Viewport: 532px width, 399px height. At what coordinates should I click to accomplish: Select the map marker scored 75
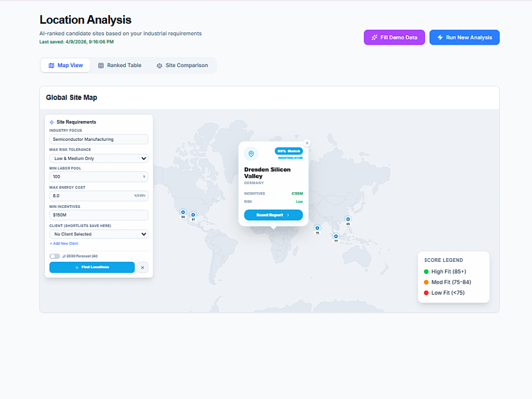click(x=317, y=228)
